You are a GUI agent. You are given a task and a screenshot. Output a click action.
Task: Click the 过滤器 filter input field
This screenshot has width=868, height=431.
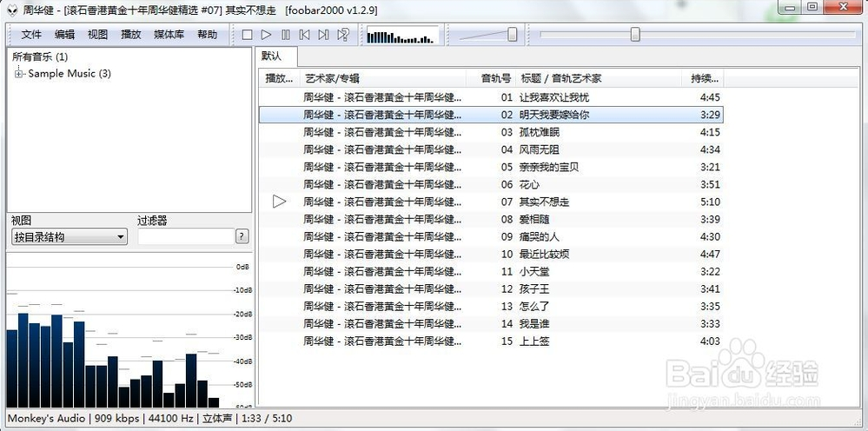coord(186,237)
